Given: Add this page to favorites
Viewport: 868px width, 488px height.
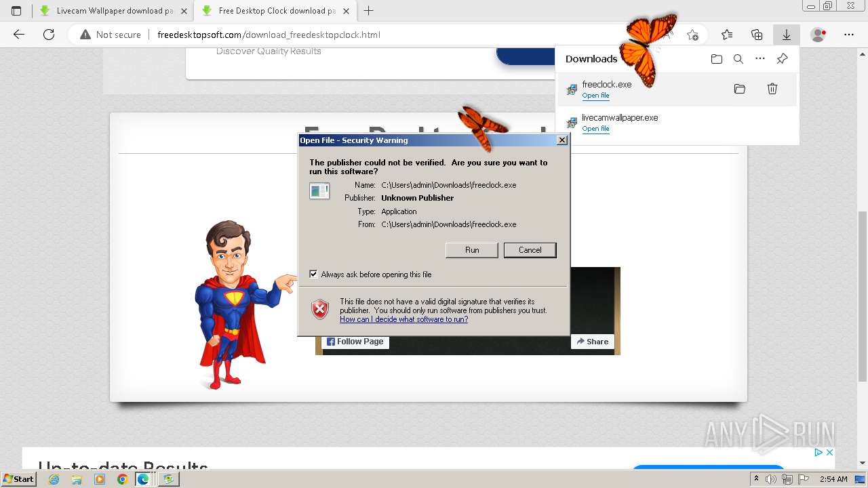Looking at the screenshot, I should [x=692, y=35].
